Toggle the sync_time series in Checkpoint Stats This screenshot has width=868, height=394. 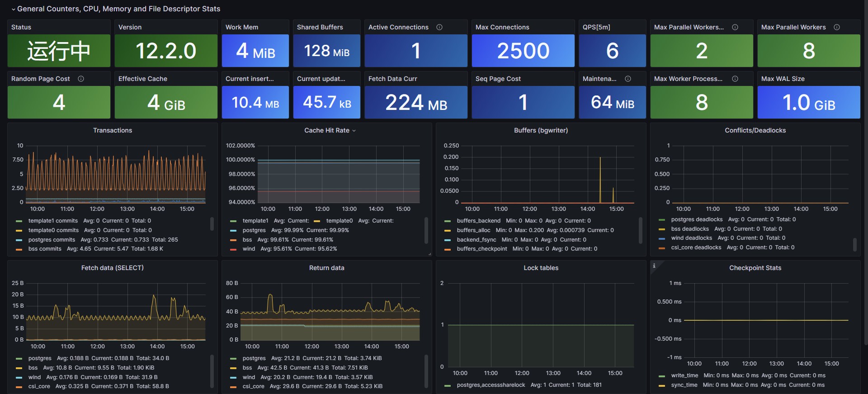(x=684, y=385)
